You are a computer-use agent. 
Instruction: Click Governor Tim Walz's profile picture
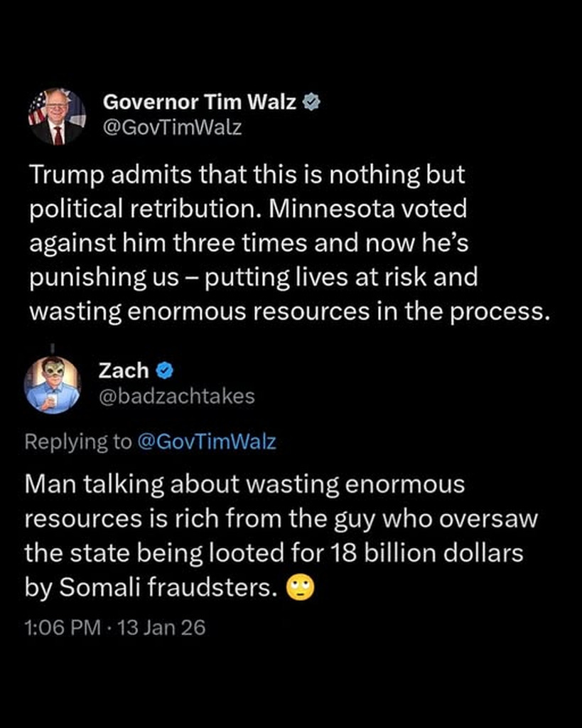tap(57, 116)
